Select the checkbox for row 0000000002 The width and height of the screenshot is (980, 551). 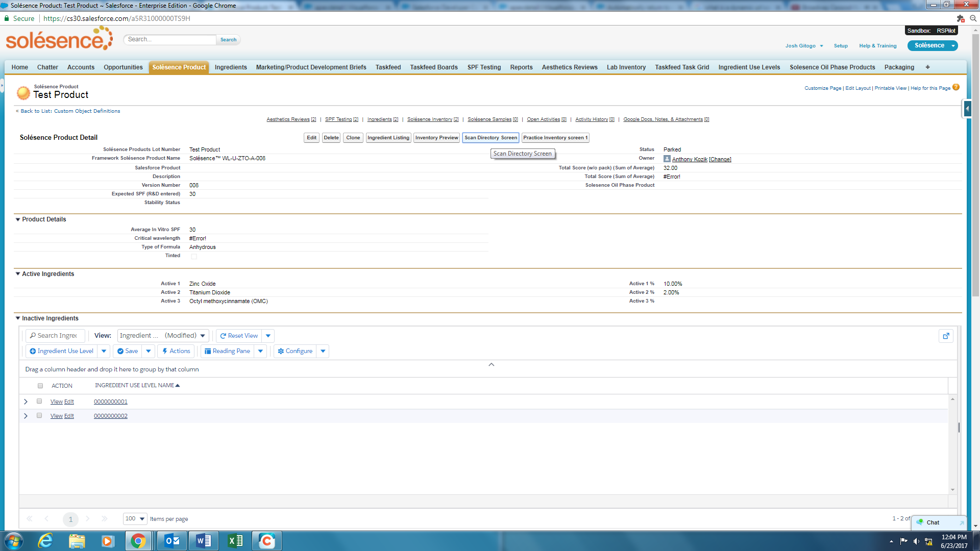39,416
